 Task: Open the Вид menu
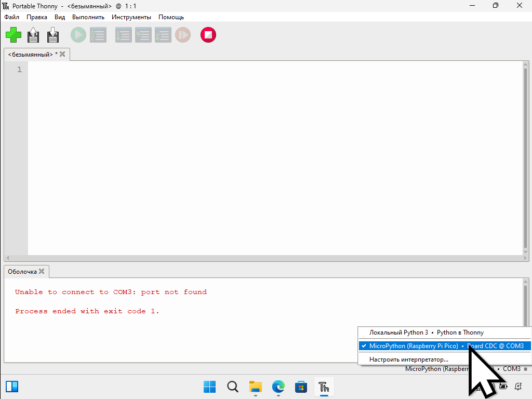point(60,17)
